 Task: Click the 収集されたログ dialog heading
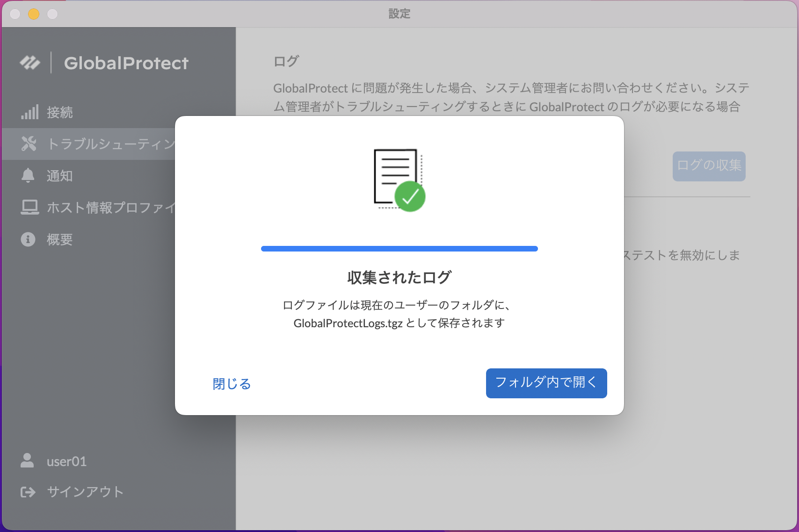coord(399,278)
